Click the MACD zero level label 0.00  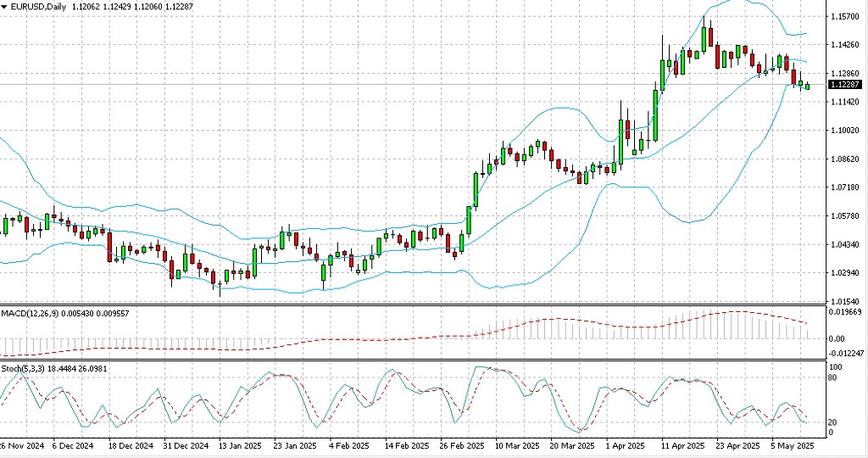[x=837, y=339]
